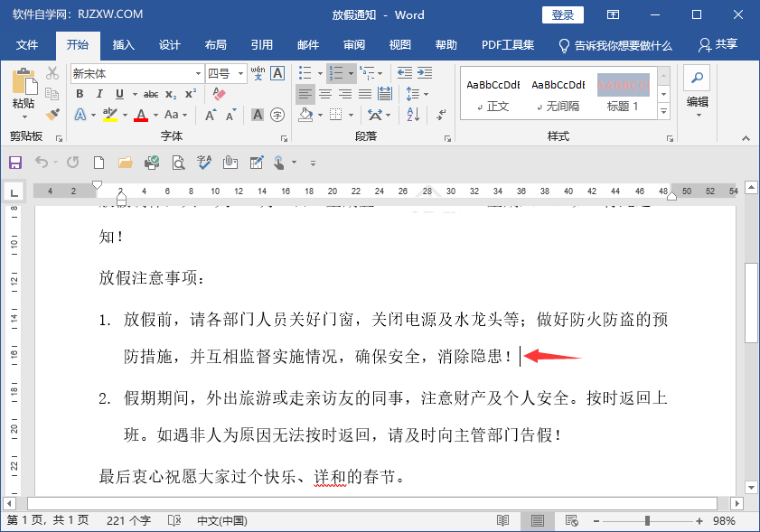Toggle Bold formatting
This screenshot has height=532, width=760.
pyautogui.click(x=80, y=94)
